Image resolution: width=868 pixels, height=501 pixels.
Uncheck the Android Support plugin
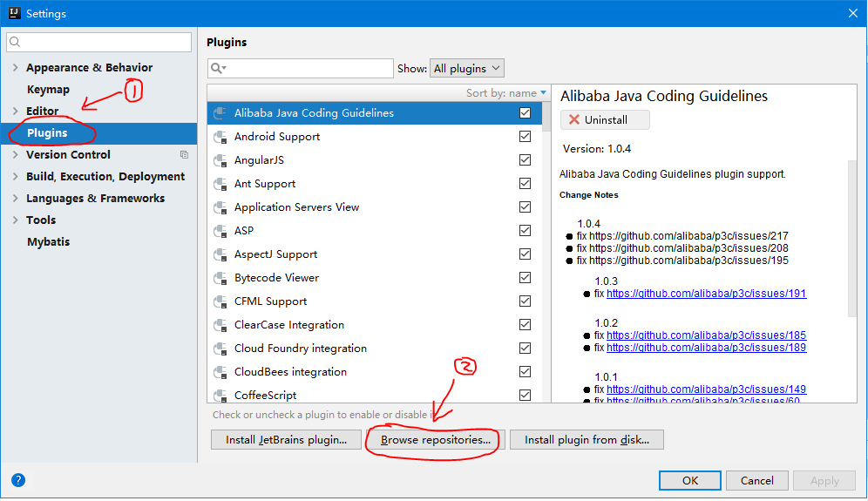pos(525,136)
